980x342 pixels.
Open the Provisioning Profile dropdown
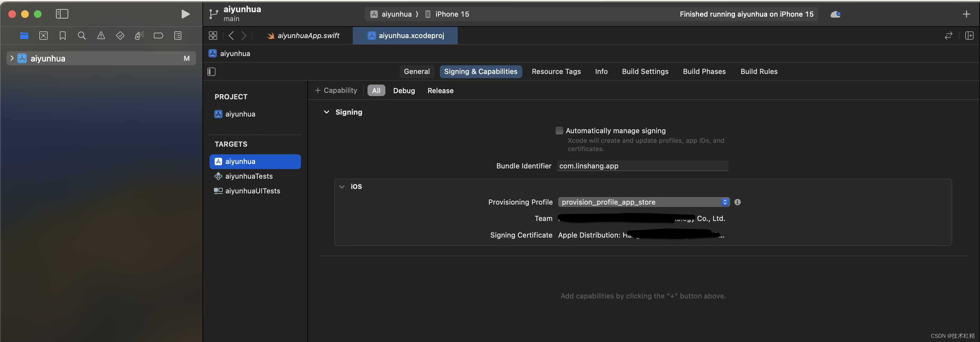643,202
